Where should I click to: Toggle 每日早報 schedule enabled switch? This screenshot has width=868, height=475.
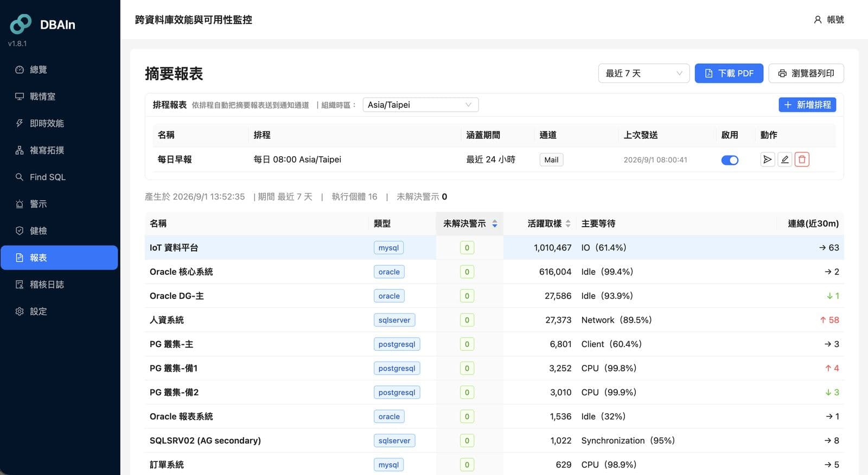point(730,160)
